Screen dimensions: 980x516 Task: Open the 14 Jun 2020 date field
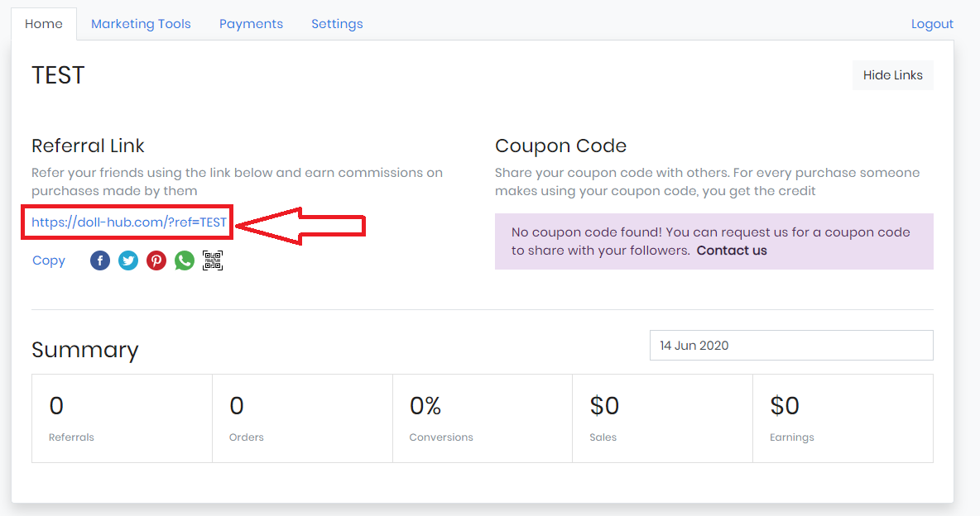pyautogui.click(x=791, y=346)
